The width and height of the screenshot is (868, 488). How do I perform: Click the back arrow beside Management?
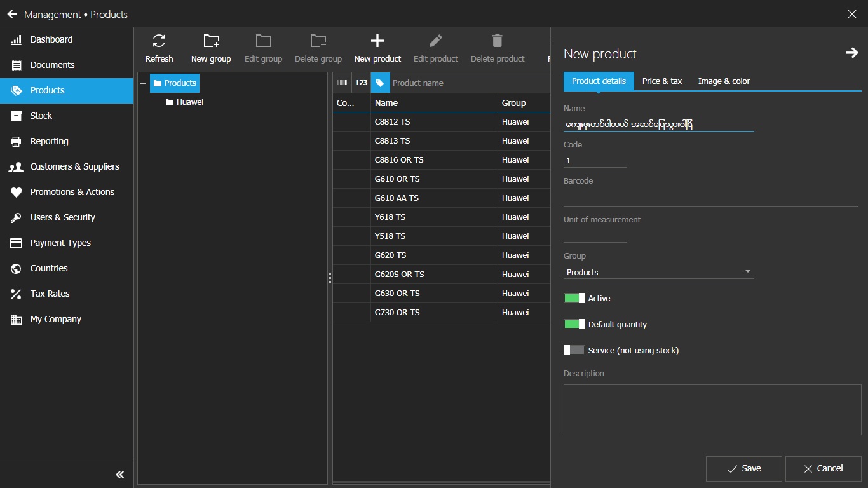[x=12, y=14]
